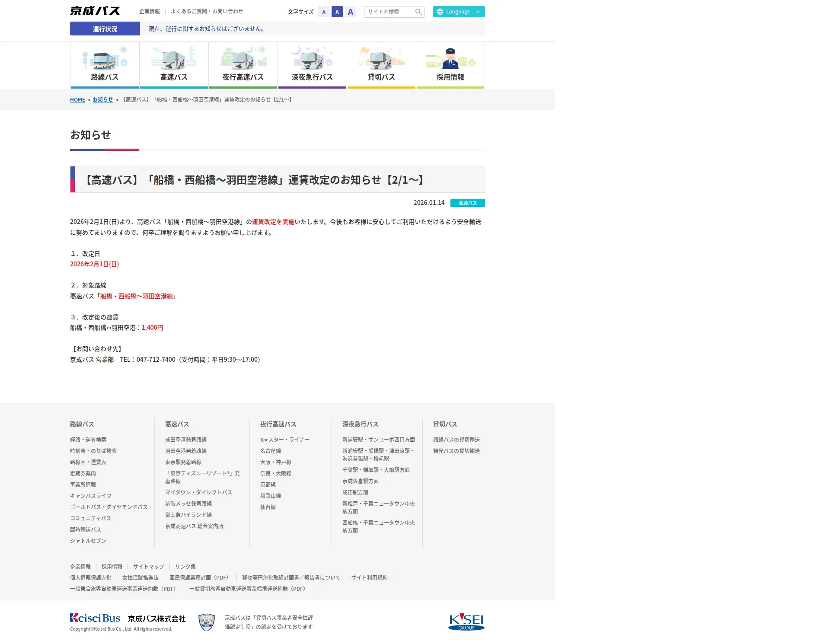Viewport: 830px width, 644px height.
Task: Click the search magnifier icon
Action: coord(418,12)
